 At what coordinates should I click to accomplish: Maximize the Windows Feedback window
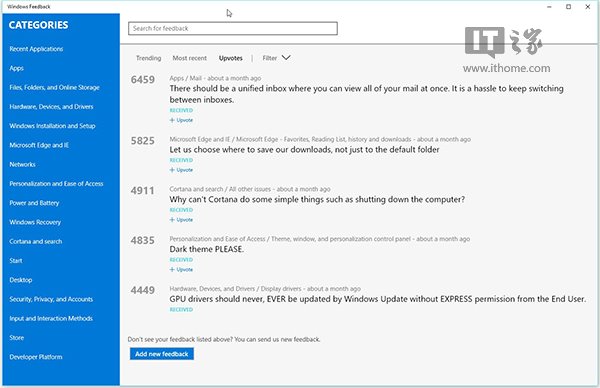pyautogui.click(x=569, y=7)
